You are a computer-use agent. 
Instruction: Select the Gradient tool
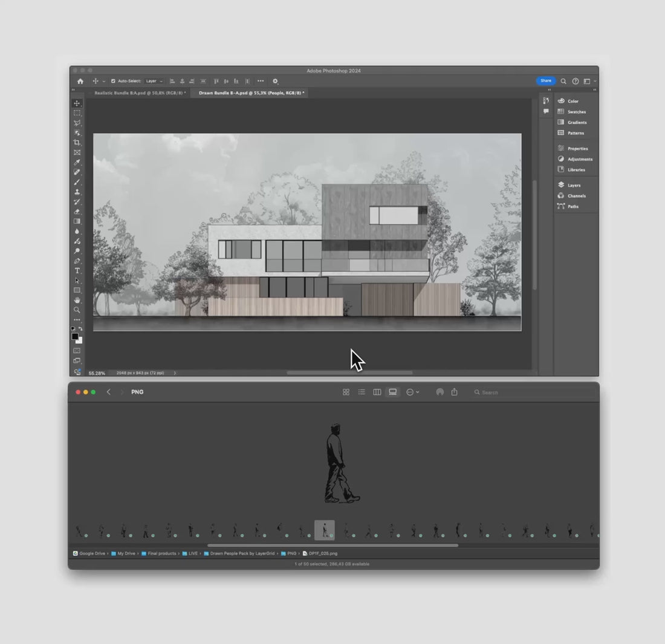[x=77, y=221]
